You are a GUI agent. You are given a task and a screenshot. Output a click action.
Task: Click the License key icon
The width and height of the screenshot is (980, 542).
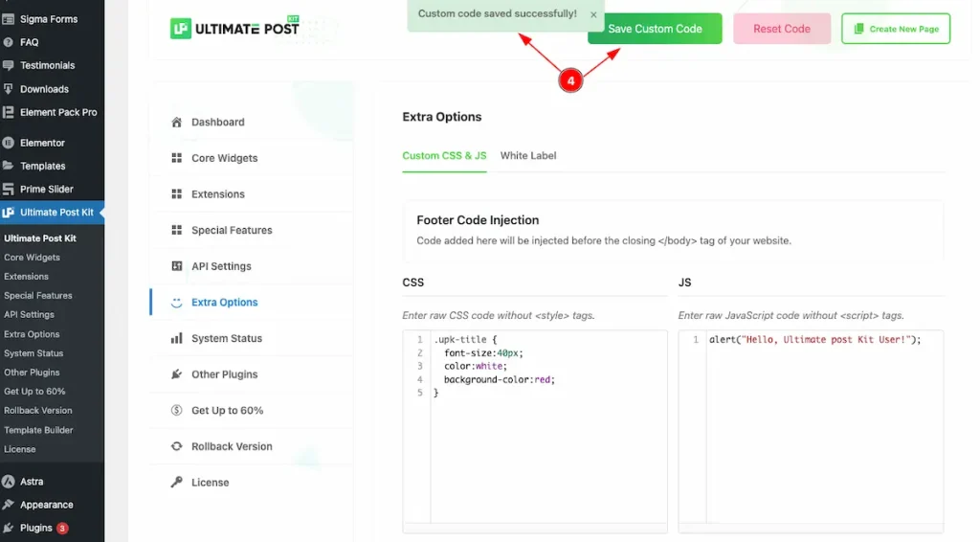pos(176,483)
